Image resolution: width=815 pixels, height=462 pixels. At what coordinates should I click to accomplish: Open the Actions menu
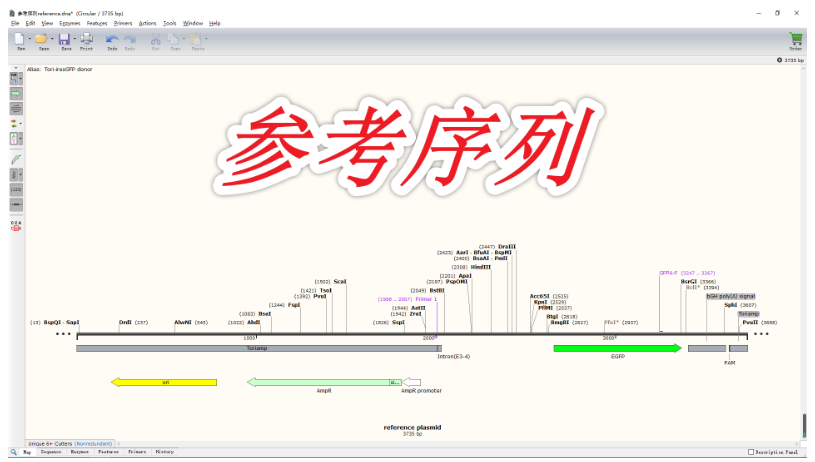pos(148,23)
